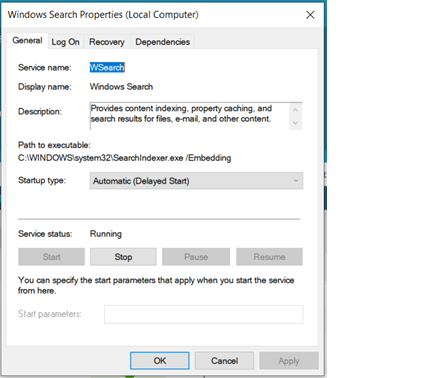Expand the Startup type dropdown
This screenshot has width=440, height=378.
[x=196, y=181]
